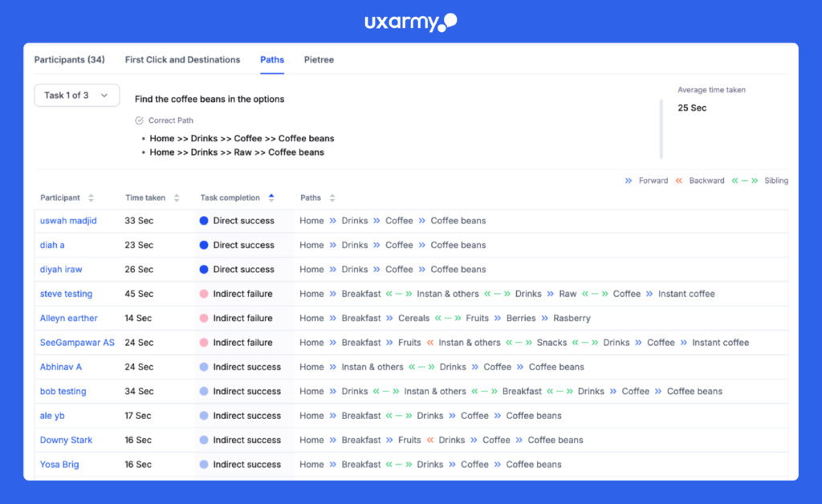
Task: Switch to the Participants (34) tab
Action: click(69, 59)
